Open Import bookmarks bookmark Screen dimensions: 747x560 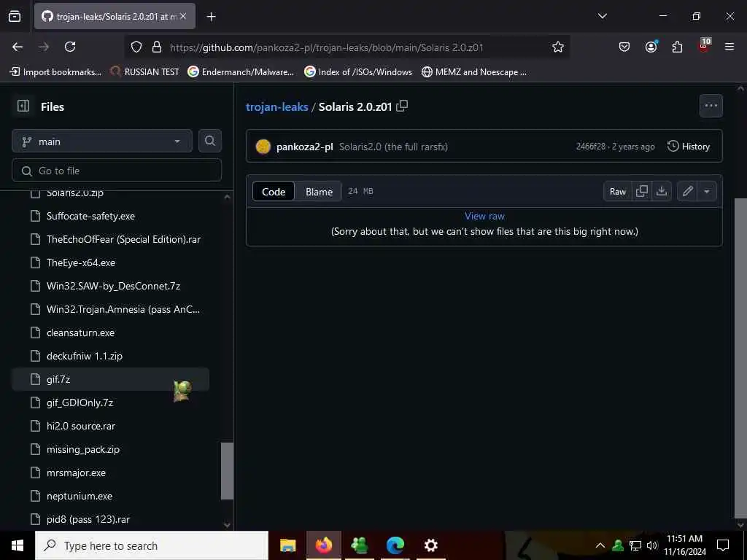(55, 72)
